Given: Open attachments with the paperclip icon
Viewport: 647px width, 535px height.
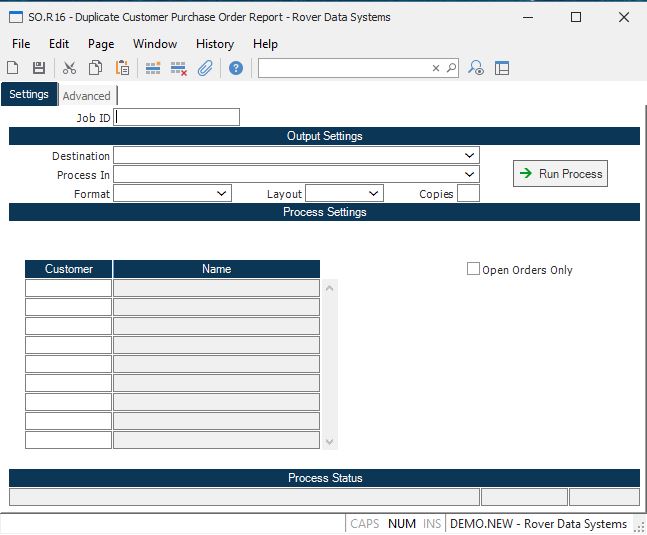Looking at the screenshot, I should click(x=205, y=68).
